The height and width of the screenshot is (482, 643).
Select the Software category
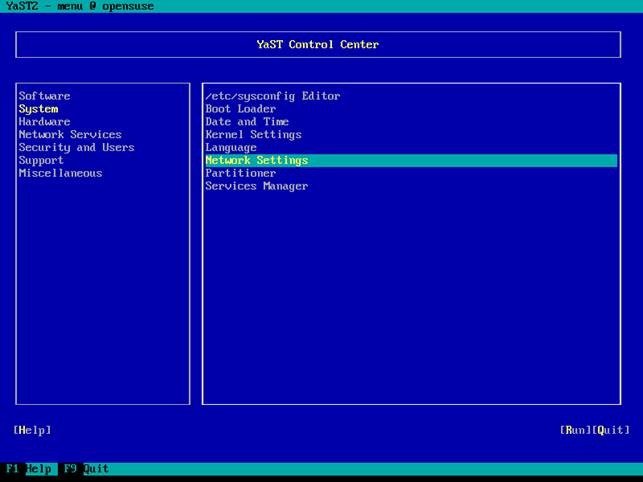pyautogui.click(x=44, y=96)
